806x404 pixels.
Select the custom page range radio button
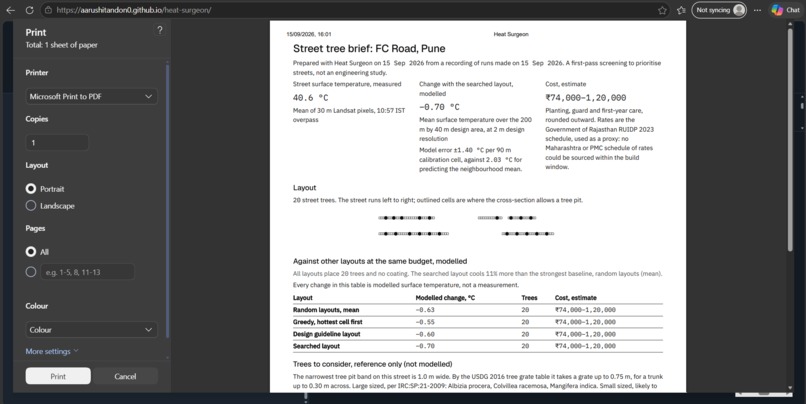point(31,272)
